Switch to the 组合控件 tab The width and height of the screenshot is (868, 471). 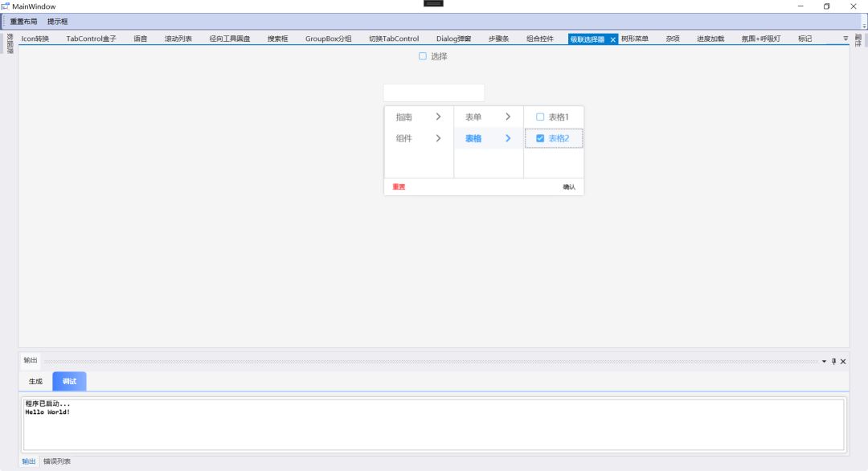pyautogui.click(x=540, y=39)
